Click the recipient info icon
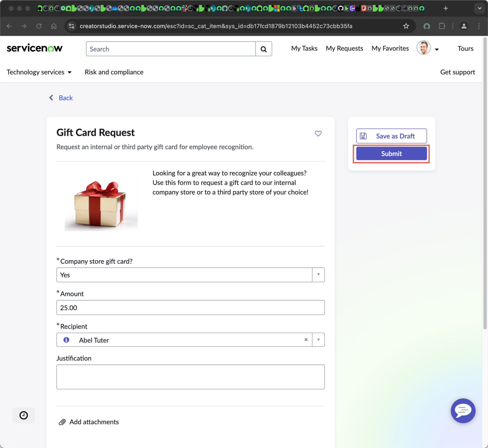Screen dimensions: 488x448 tap(66, 340)
